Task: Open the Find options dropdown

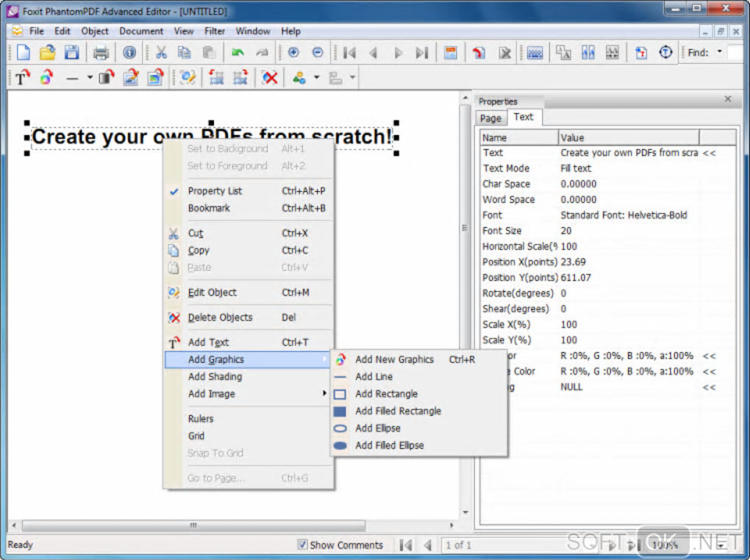Action: pyautogui.click(x=719, y=52)
